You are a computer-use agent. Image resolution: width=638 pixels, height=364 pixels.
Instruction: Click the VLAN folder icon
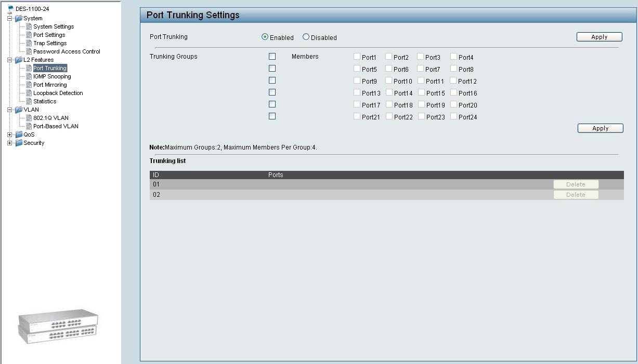pos(19,110)
